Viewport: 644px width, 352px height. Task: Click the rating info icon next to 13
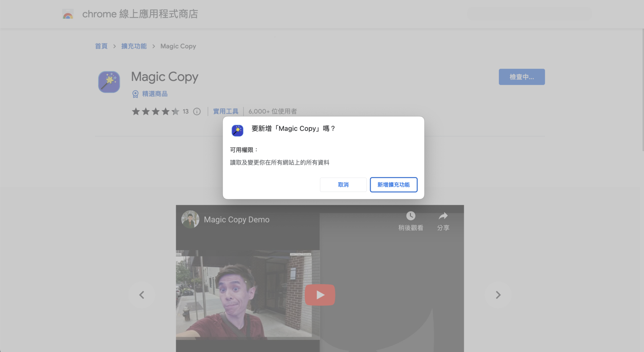pos(197,111)
